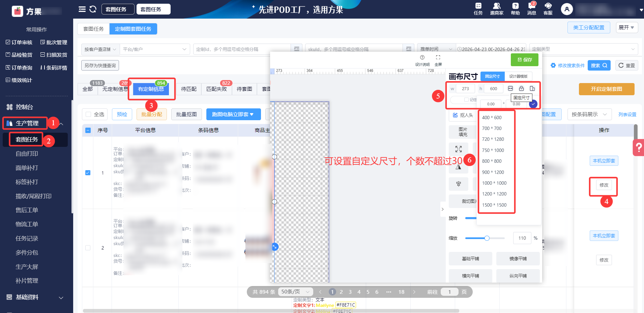Toggle 全屏 fullscreen mode in editor
644x313 pixels.
(438, 60)
